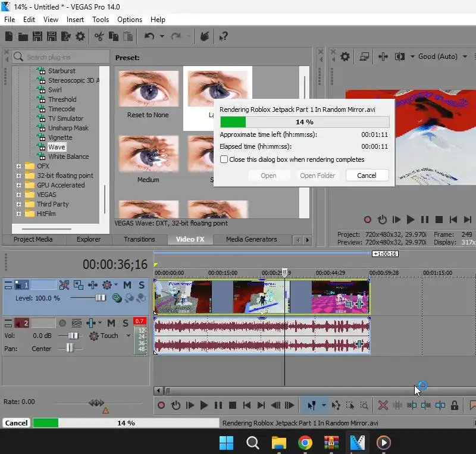
Task: Toggle Loop Playback in timeline transport bar
Action: (x=176, y=405)
